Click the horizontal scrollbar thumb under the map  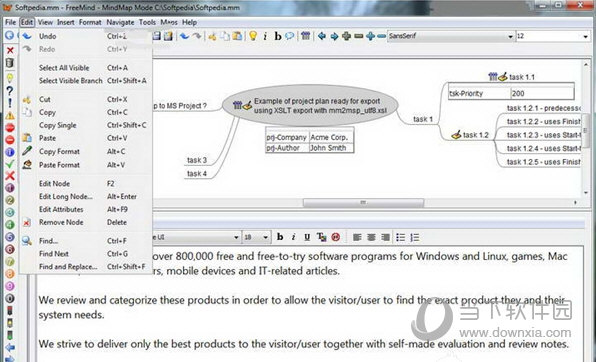[363, 203]
